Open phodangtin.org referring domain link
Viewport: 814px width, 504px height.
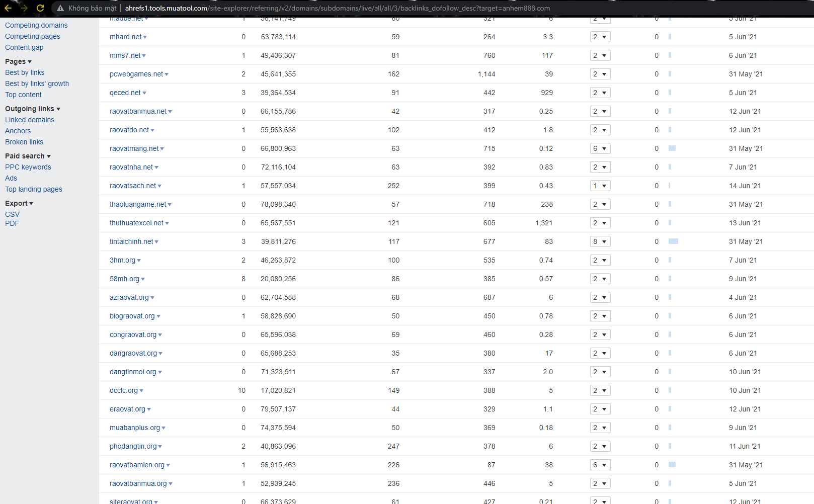tap(133, 446)
